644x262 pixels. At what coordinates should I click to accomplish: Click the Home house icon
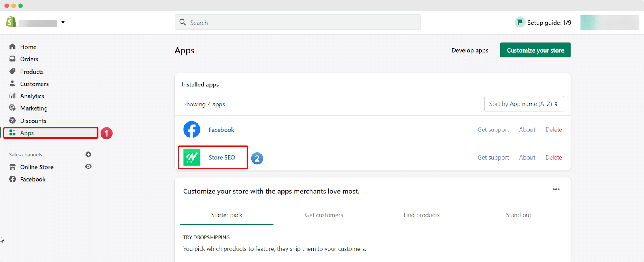pyautogui.click(x=12, y=47)
